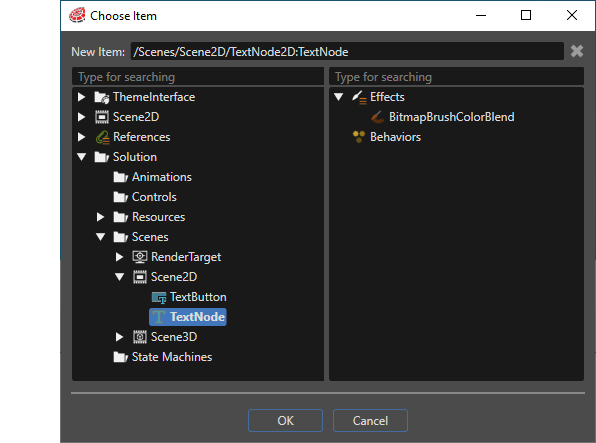Select the BitmapBrushColorBlend label

tap(452, 117)
